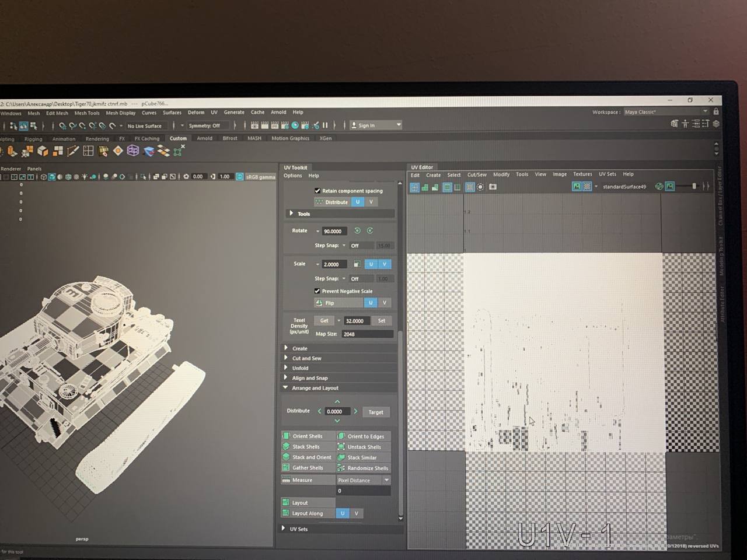
Task: Open the Textures menu in UV Editor
Action: (582, 174)
